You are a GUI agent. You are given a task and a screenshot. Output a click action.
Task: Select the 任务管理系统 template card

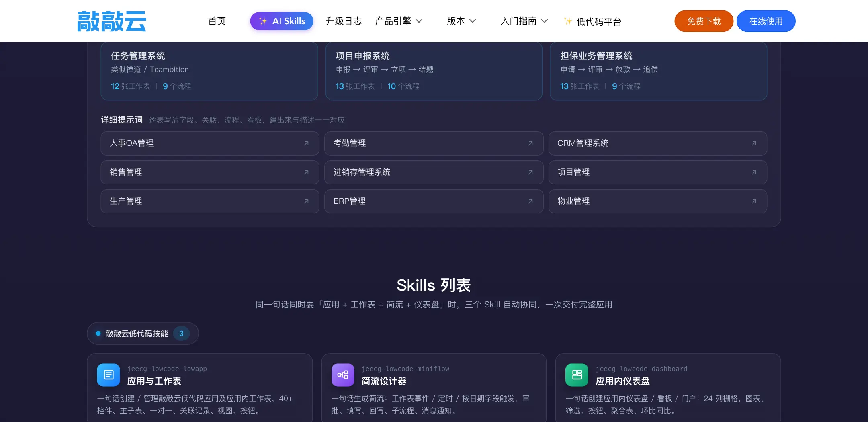(x=209, y=71)
